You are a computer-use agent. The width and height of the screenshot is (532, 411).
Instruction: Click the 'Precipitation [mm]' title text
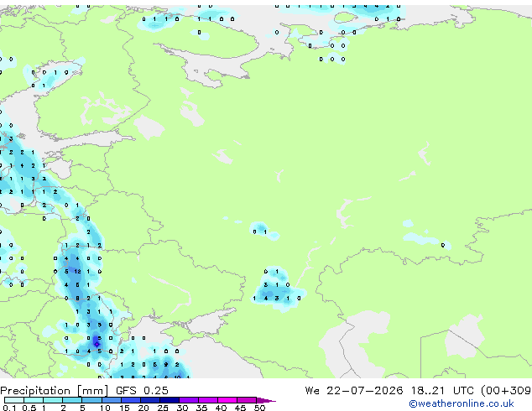55,391
